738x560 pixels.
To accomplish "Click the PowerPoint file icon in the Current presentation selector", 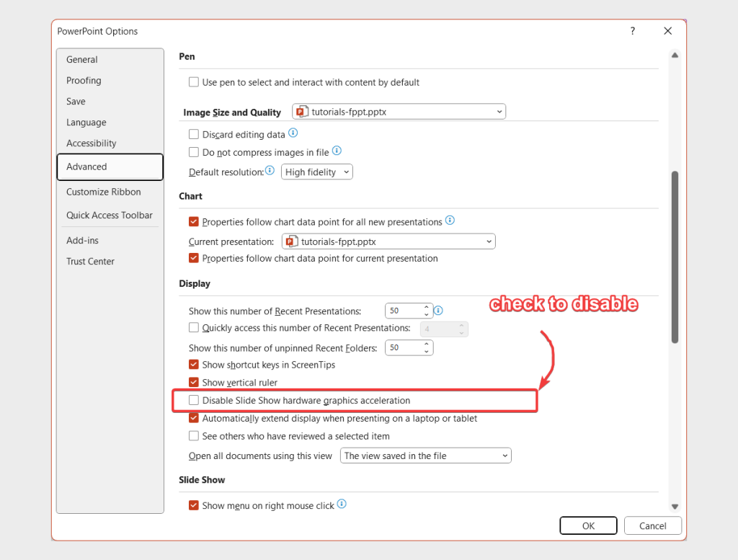I will point(291,241).
